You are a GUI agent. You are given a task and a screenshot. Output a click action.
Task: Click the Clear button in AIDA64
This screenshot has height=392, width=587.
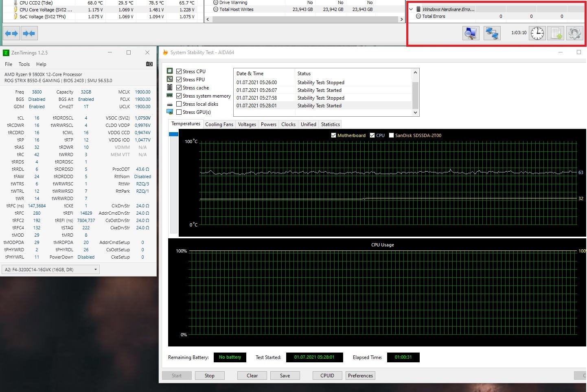[x=252, y=376]
